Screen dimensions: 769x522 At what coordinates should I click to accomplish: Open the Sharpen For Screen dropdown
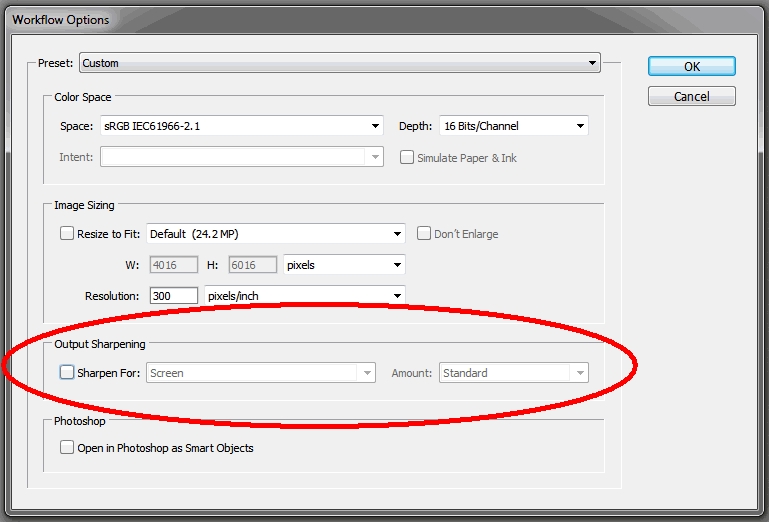pyautogui.click(x=260, y=373)
